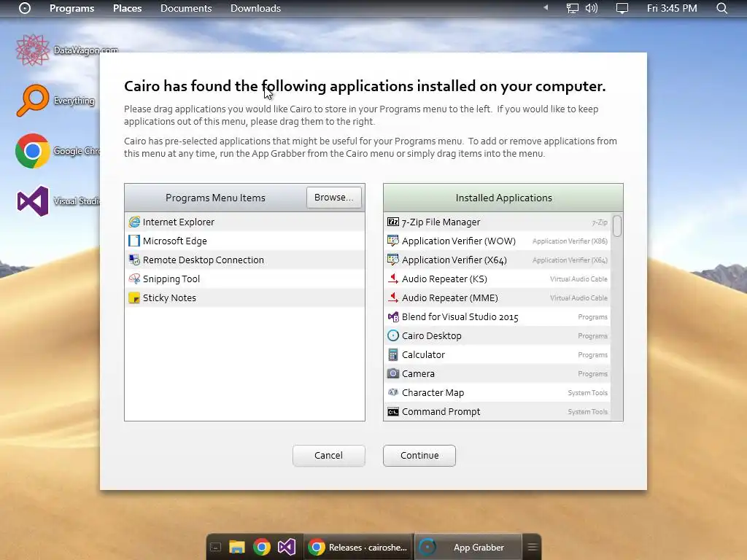Click the Continue button
This screenshot has height=560, width=747.
[x=419, y=455]
